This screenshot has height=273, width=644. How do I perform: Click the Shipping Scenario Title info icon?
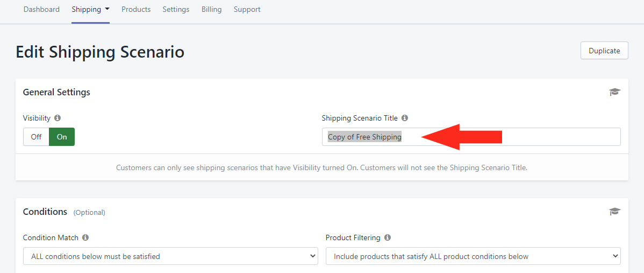405,118
